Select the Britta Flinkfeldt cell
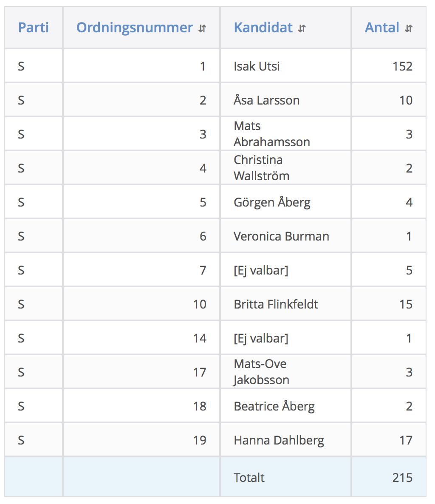Viewport: 435px width, 504px height. point(285,304)
